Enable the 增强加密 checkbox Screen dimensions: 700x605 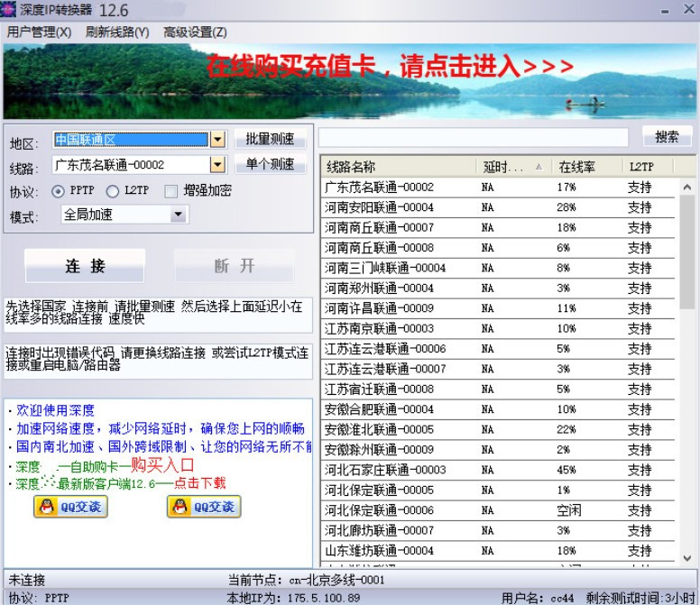(x=170, y=191)
